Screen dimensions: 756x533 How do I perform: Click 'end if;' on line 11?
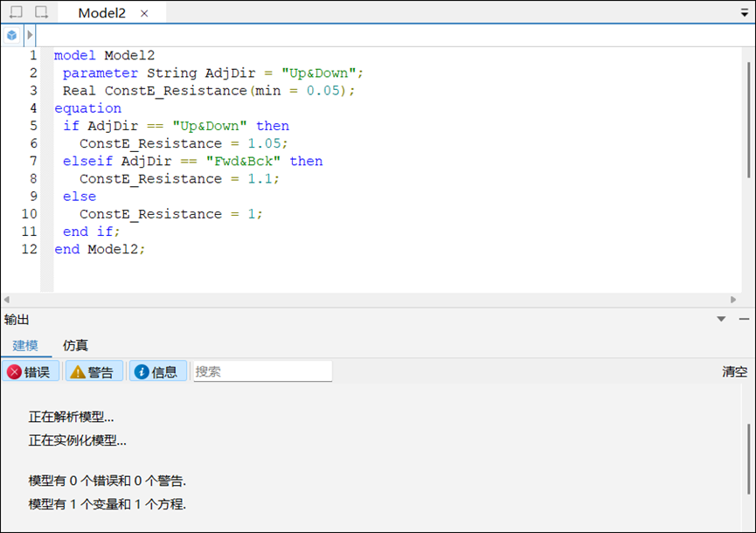click(91, 232)
